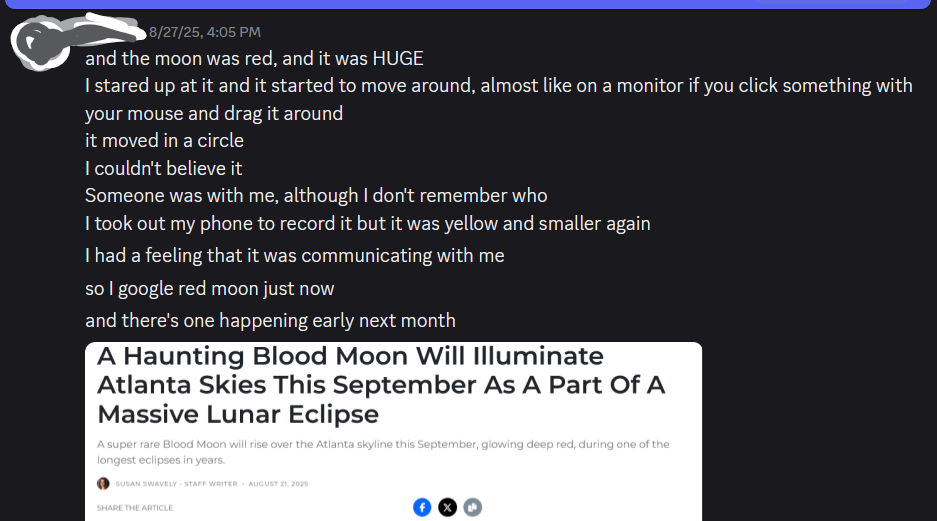This screenshot has width=937, height=521.
Task: Click the 8/27/25, 4:05 PM timestamp
Action: (x=205, y=32)
